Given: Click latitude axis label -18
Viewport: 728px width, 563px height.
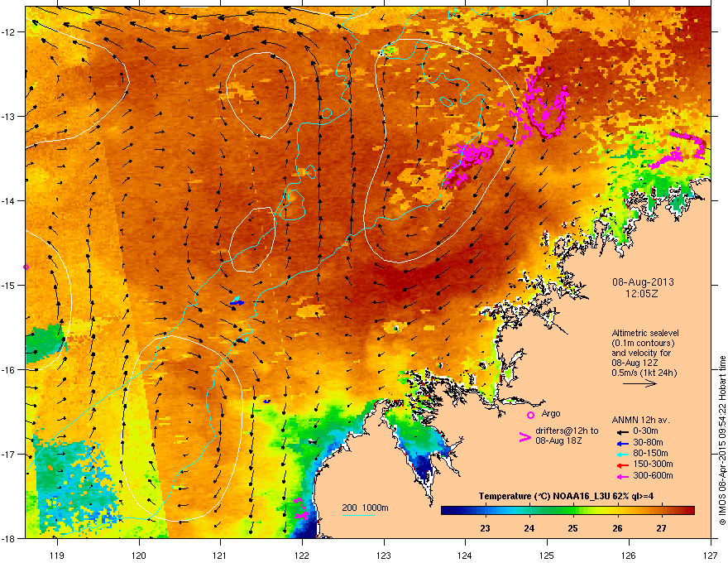Looking at the screenshot, I should pyautogui.click(x=8, y=538).
